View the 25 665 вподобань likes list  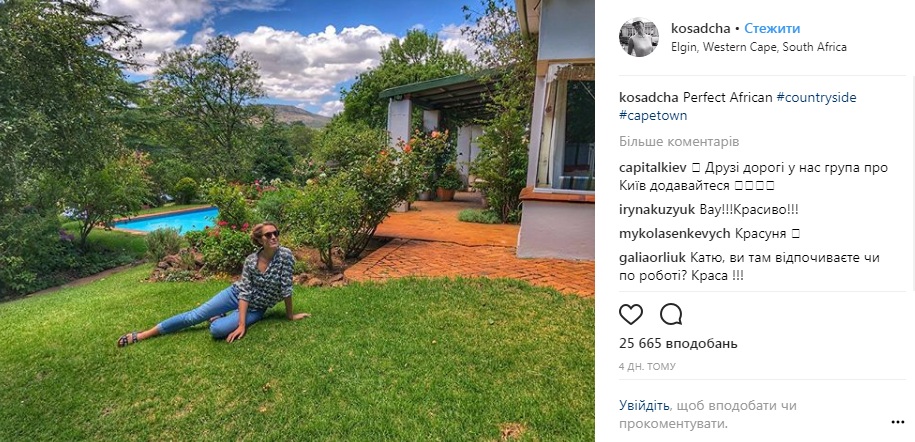(x=678, y=343)
